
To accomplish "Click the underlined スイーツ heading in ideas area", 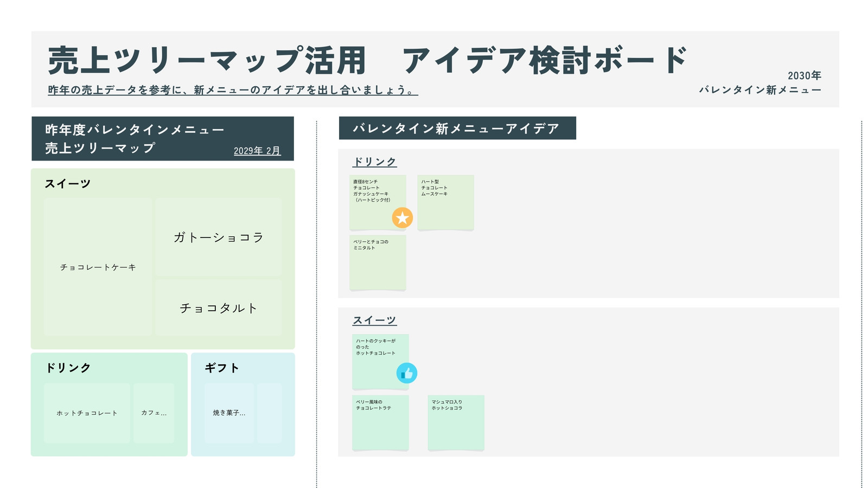I will pyautogui.click(x=375, y=320).
